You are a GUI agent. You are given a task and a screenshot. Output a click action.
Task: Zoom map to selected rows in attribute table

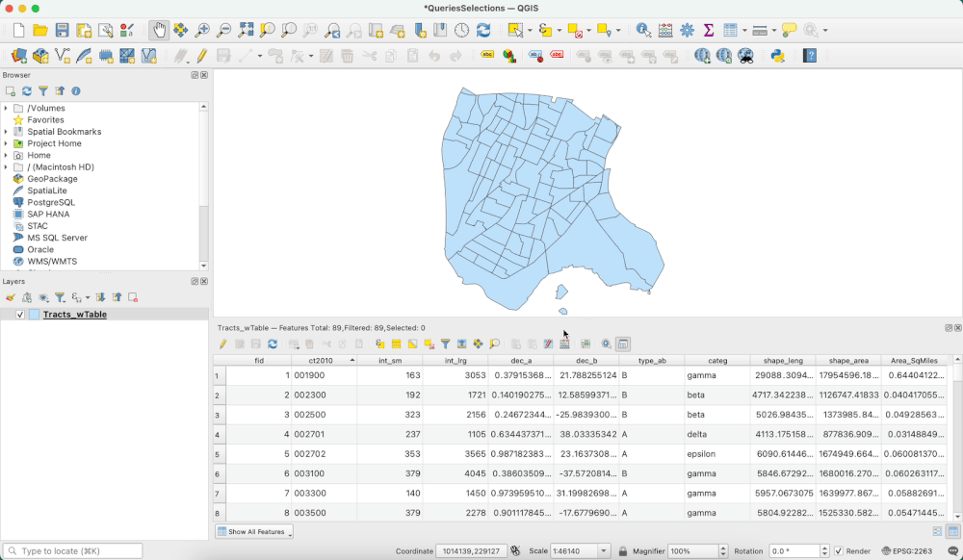(x=494, y=344)
